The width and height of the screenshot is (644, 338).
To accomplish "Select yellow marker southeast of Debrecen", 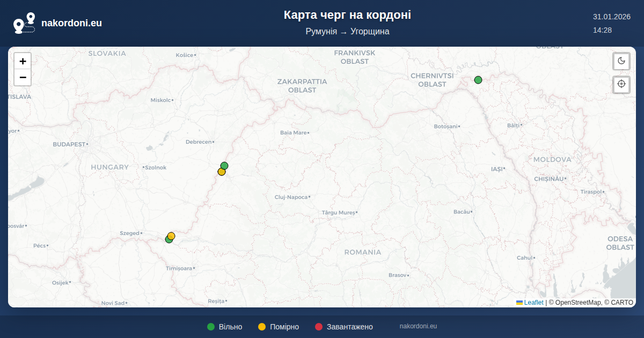I will coord(221,172).
